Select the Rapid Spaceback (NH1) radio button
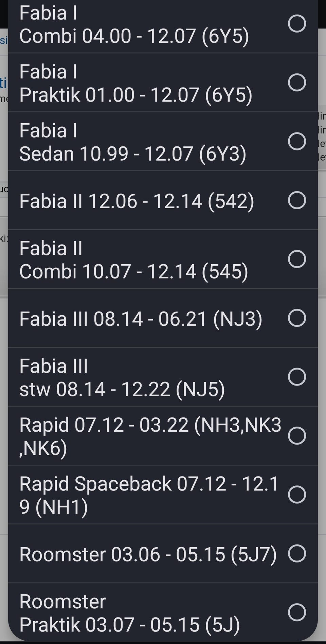Viewport: 326px width, 644px height. [297, 494]
